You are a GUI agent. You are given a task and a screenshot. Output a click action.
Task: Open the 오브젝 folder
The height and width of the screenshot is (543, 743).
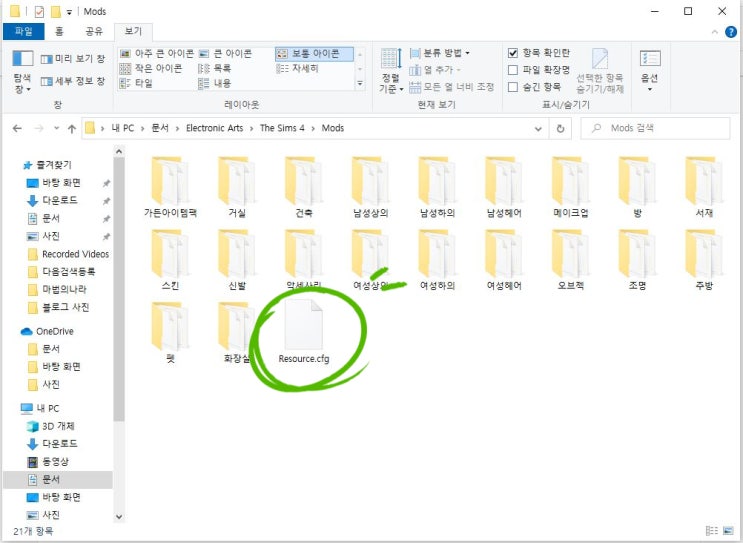click(571, 260)
